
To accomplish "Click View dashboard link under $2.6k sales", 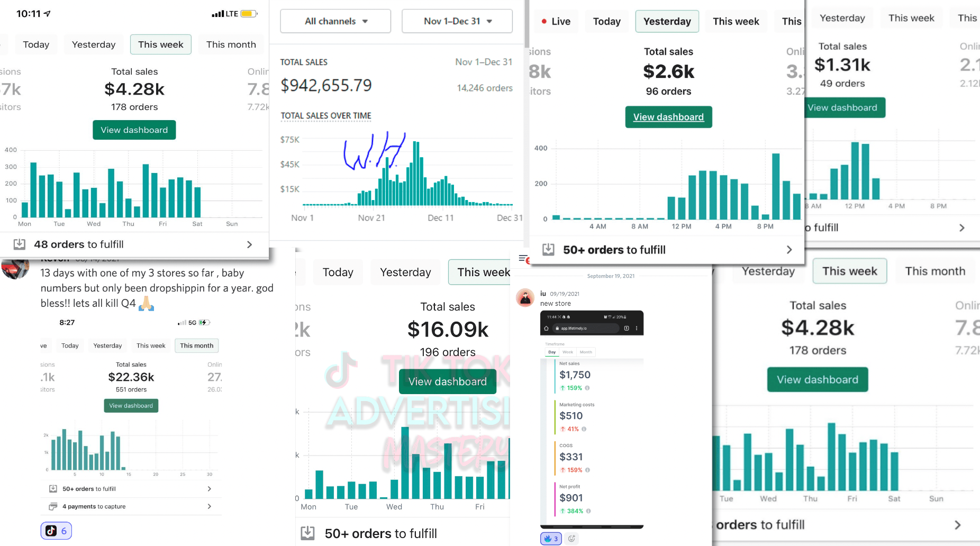I will 668,117.
